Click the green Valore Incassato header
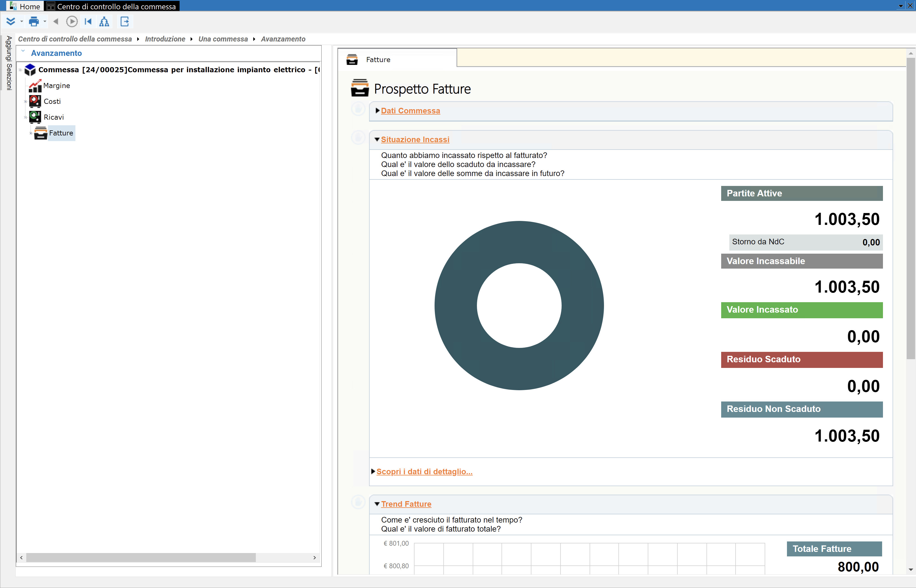Viewport: 916px width, 588px height. (x=802, y=310)
